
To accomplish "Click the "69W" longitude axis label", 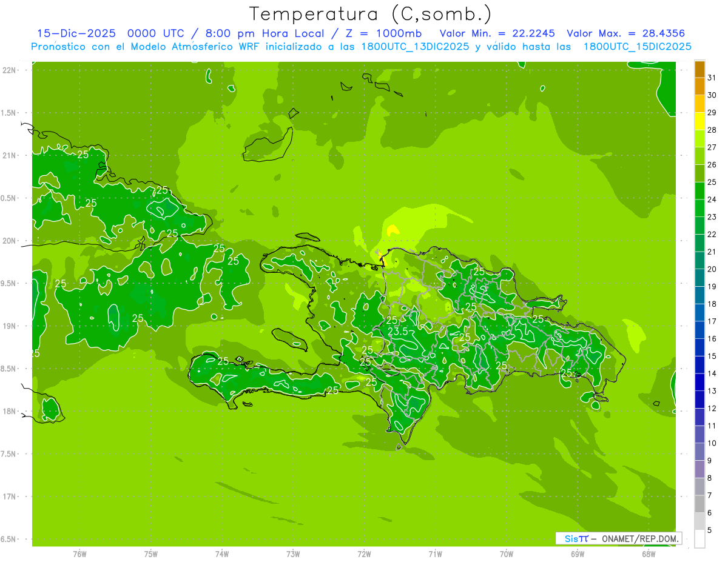I will pyautogui.click(x=578, y=554).
